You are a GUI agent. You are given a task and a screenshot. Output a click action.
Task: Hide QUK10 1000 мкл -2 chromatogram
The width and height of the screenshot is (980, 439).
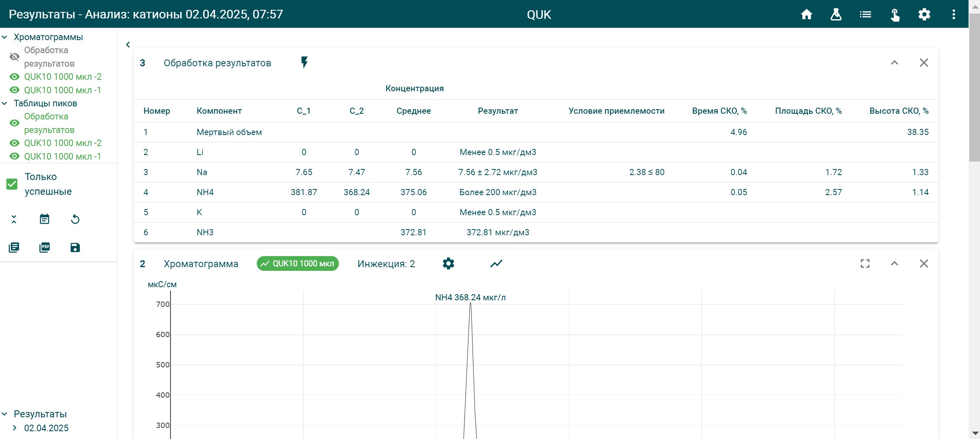14,77
